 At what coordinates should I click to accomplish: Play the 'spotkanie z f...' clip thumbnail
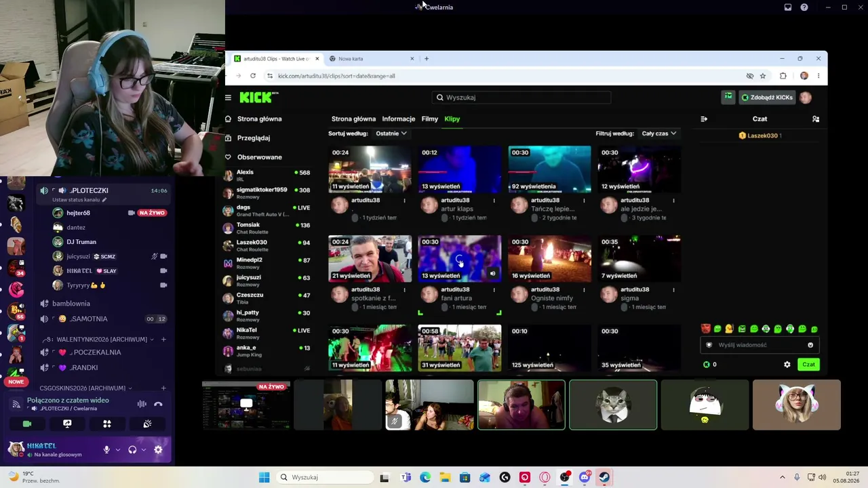(x=370, y=258)
